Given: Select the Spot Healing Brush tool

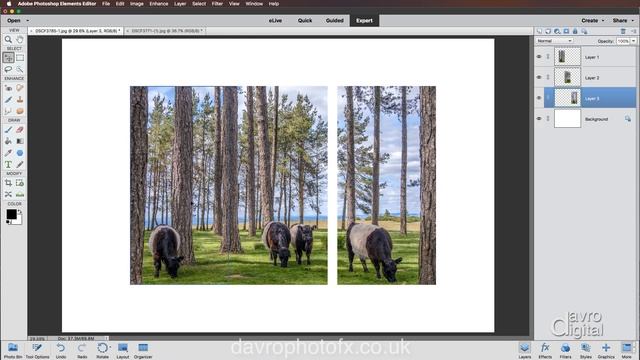Looking at the screenshot, I should pos(20,88).
